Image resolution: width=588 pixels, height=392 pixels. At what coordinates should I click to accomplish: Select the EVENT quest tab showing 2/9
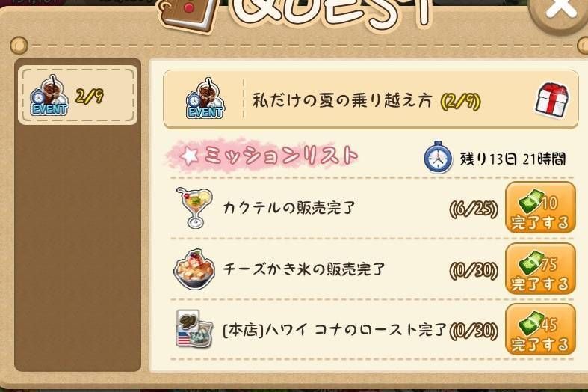click(78, 95)
